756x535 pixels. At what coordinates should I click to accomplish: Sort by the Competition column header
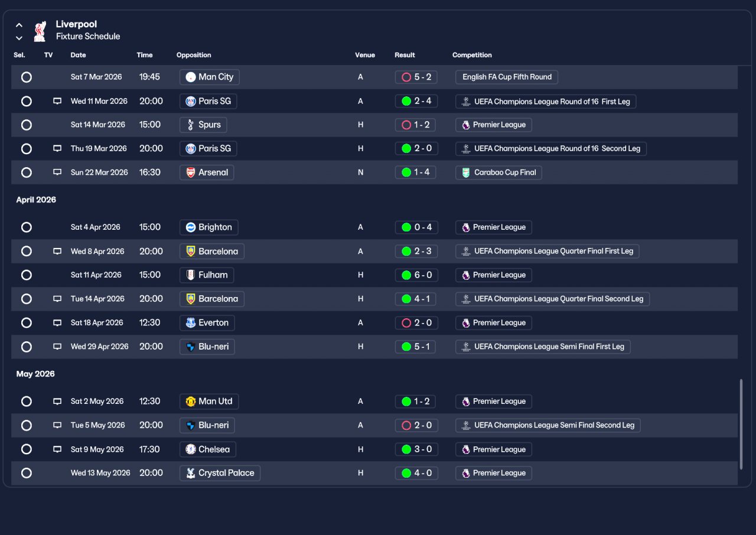point(472,55)
